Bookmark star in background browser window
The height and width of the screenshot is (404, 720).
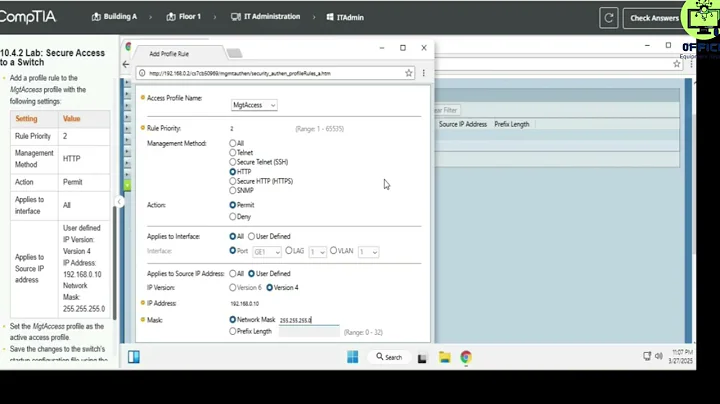click(x=676, y=64)
